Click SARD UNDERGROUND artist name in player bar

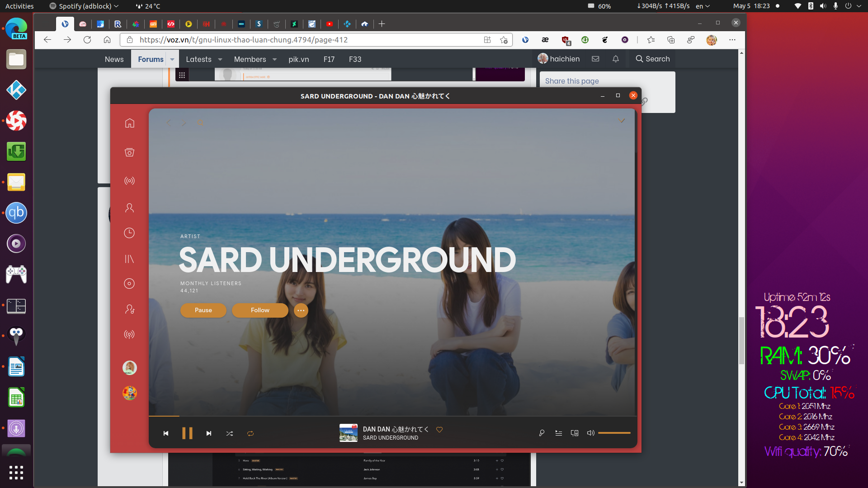[391, 438]
